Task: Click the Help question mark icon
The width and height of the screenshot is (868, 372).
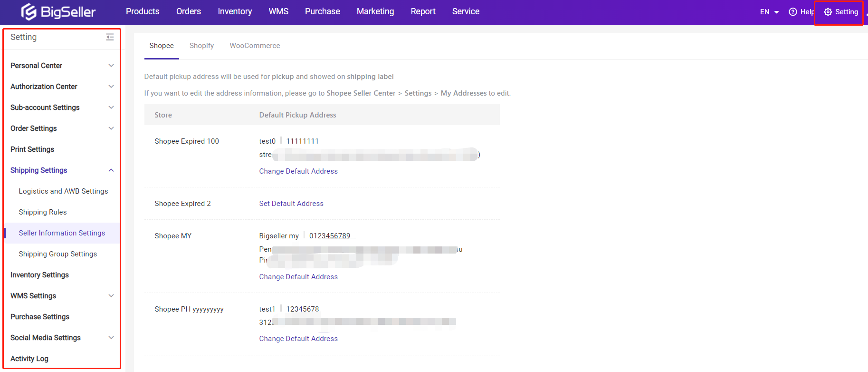Action: 793,12
